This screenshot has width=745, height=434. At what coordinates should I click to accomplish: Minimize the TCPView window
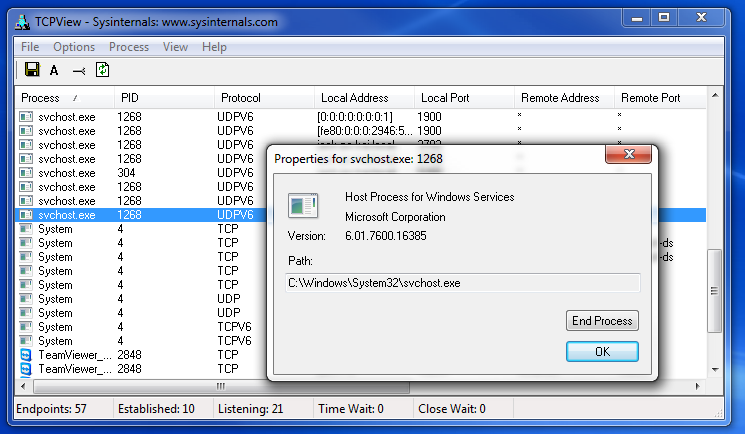coord(637,18)
